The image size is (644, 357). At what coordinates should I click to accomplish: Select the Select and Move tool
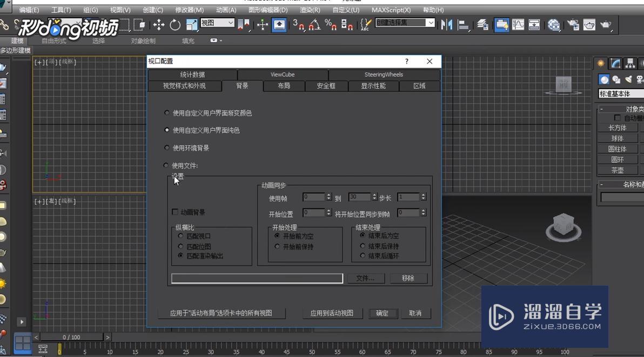[x=159, y=25]
